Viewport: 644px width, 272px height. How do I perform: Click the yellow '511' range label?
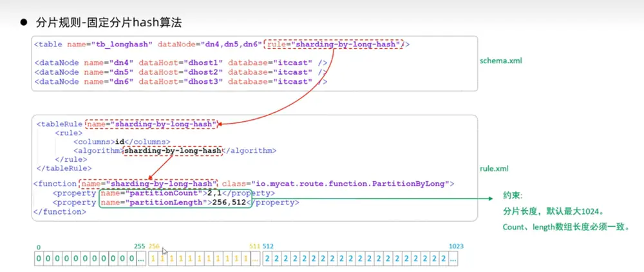254,246
